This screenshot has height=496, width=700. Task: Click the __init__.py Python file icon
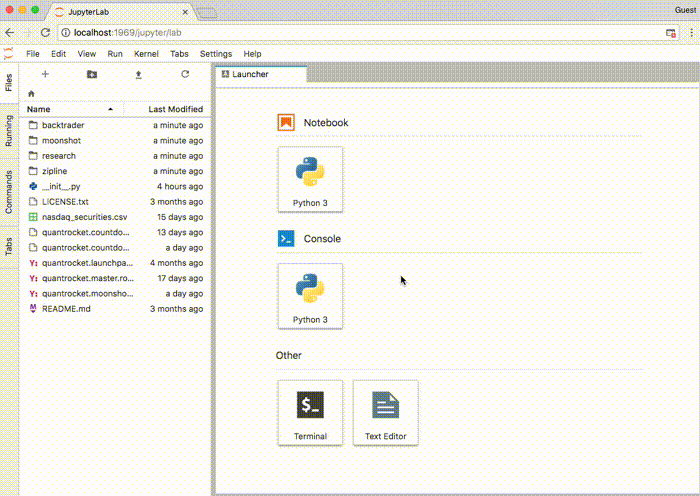coord(33,186)
